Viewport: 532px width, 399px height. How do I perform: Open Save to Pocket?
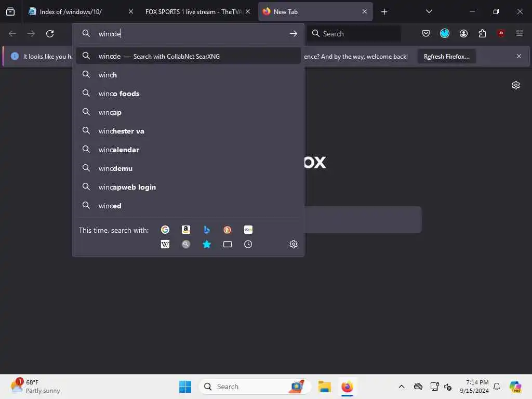tap(426, 33)
